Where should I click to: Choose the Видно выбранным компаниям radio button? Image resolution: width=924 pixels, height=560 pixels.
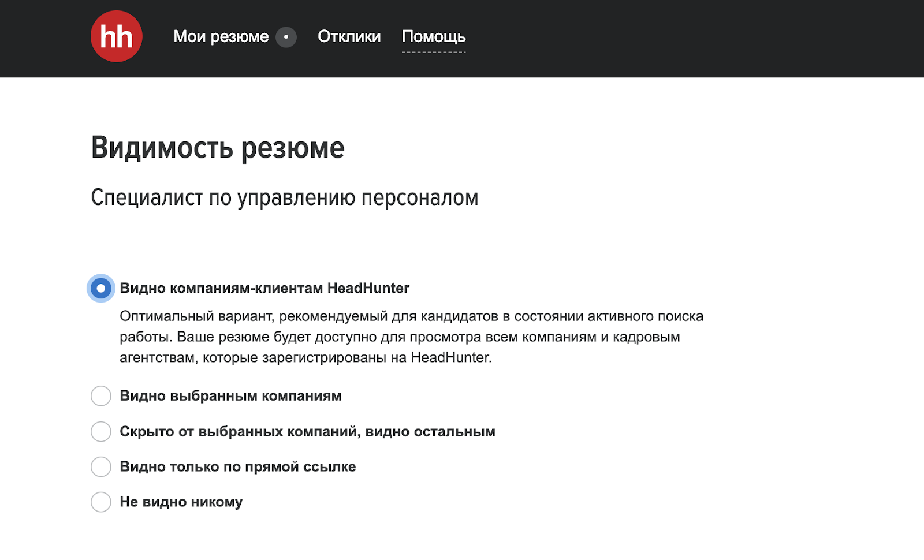coord(101,396)
